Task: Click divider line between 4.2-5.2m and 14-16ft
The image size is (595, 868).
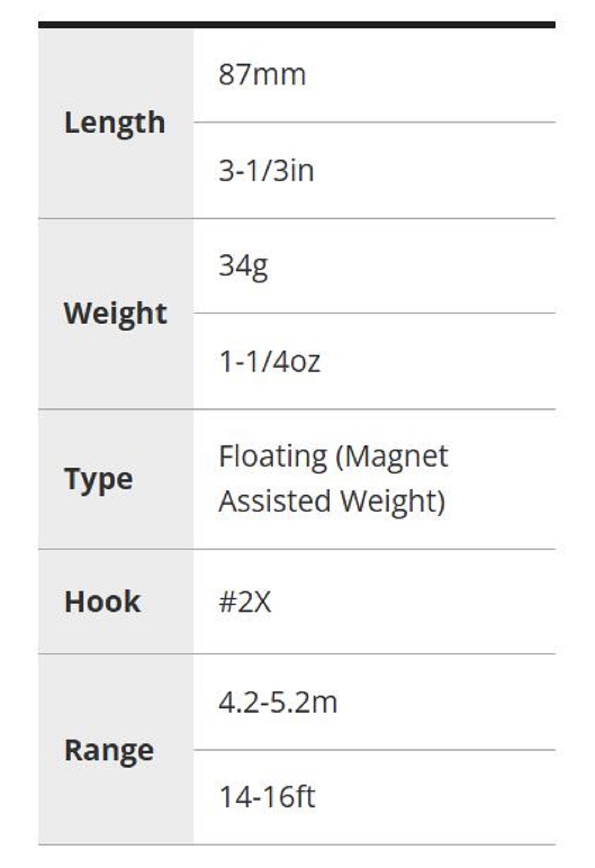Action: pyautogui.click(x=374, y=750)
